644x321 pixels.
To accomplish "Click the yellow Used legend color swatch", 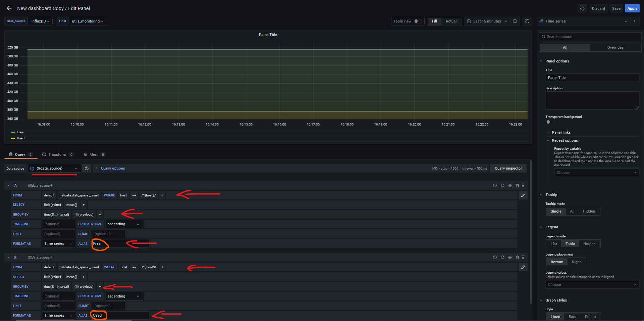I will click(13, 138).
